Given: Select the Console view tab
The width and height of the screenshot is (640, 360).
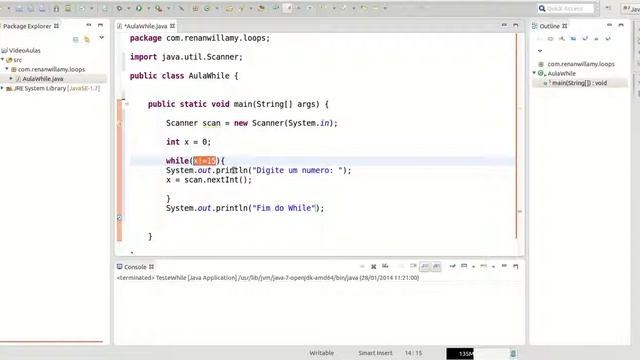Looking at the screenshot, I should click(x=135, y=267).
